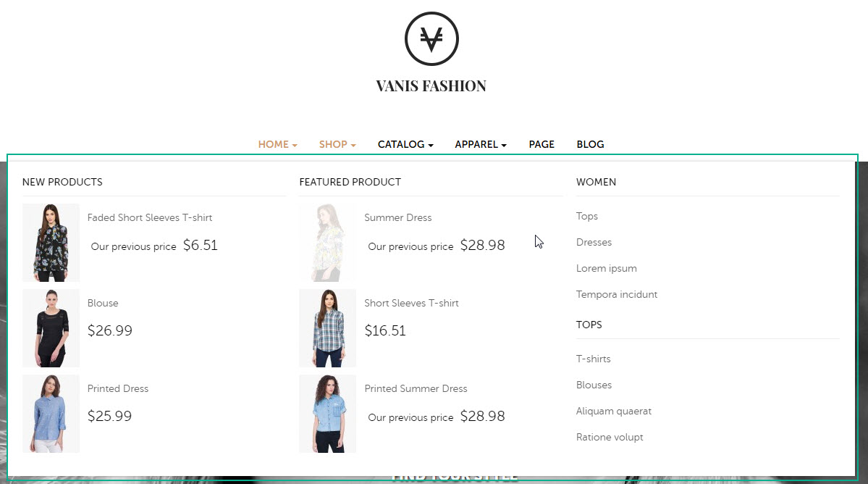868x484 pixels.
Task: Go to the Page menu item
Action: (x=542, y=144)
